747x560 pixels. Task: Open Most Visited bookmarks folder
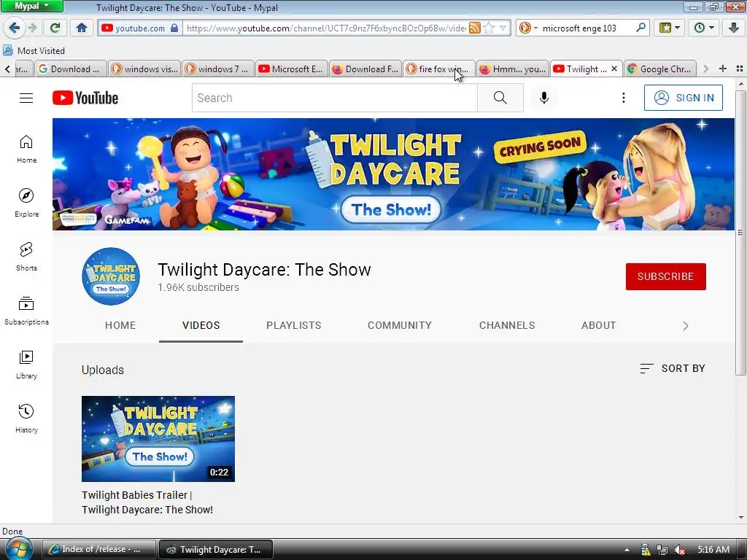point(34,50)
